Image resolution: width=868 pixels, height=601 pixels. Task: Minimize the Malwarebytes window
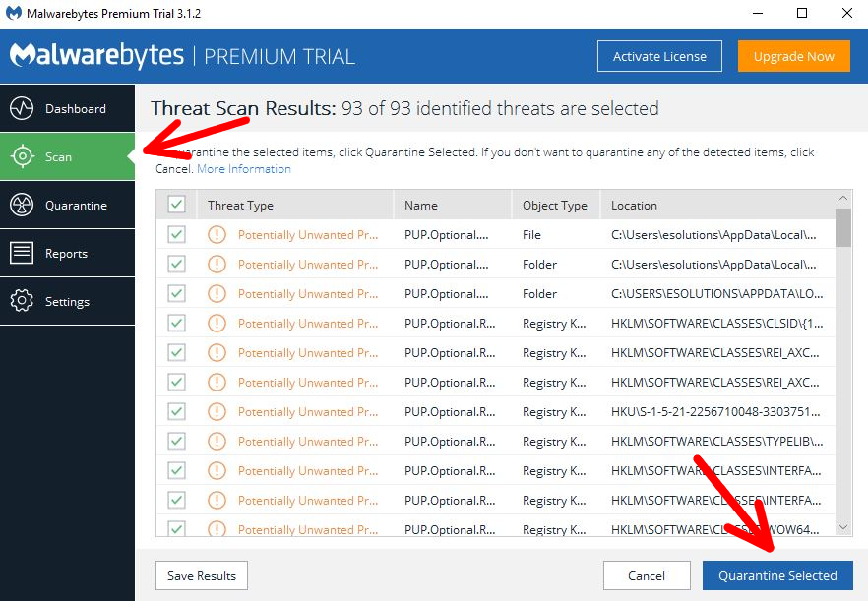(x=758, y=13)
